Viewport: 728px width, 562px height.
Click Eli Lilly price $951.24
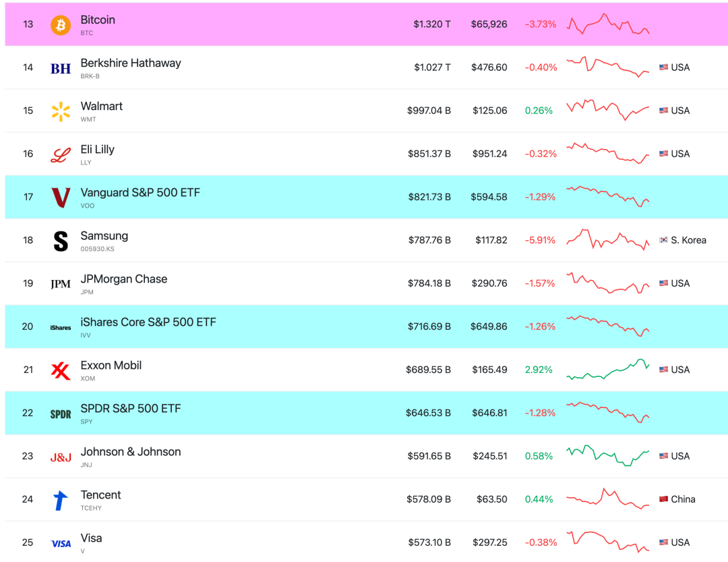(490, 154)
